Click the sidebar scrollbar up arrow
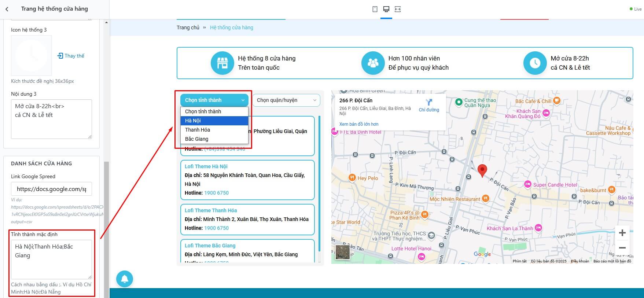The image size is (644, 298). point(106,22)
